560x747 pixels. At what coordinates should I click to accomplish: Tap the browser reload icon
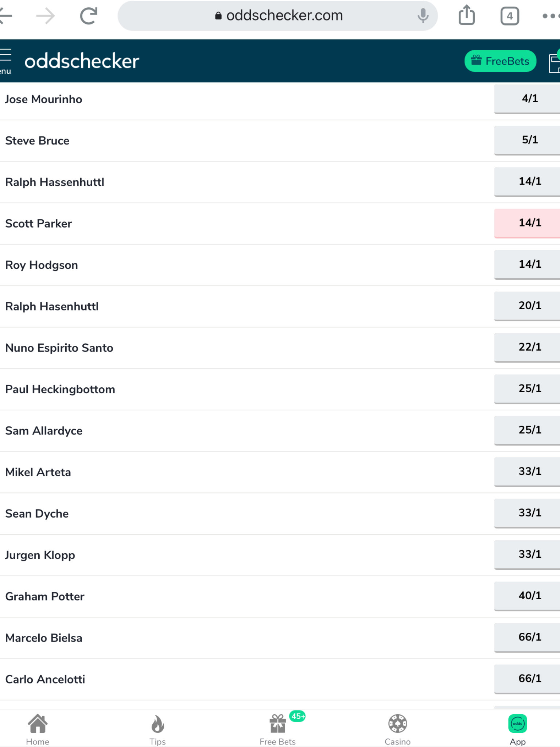pos(89,16)
